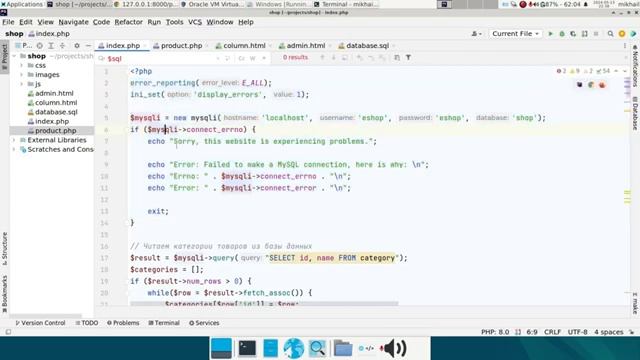Expand the images folder
640x360 pixels.
click(22, 75)
